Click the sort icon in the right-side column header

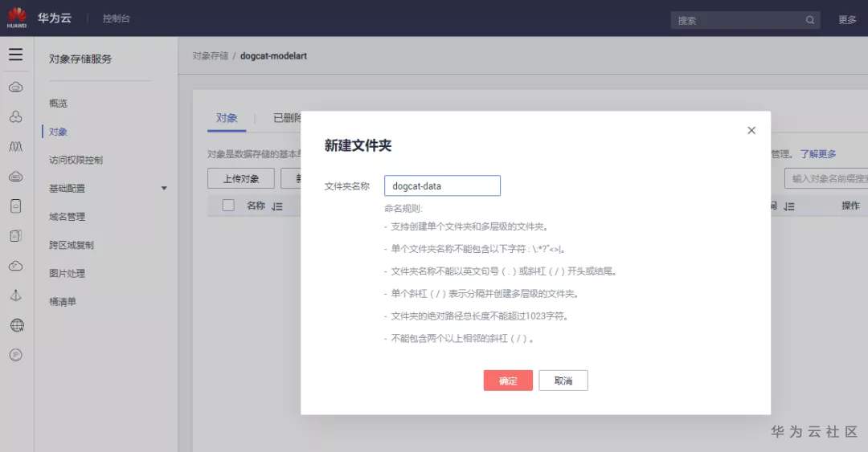[789, 206]
